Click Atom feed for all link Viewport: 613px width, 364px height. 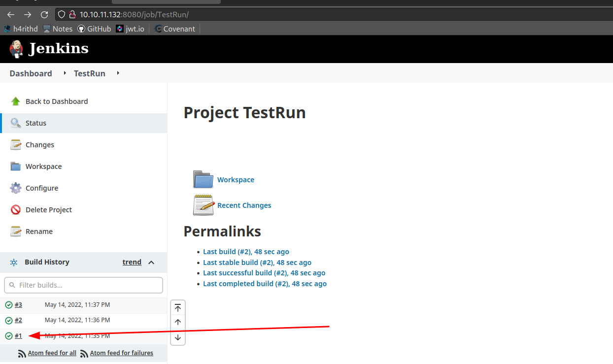52,353
